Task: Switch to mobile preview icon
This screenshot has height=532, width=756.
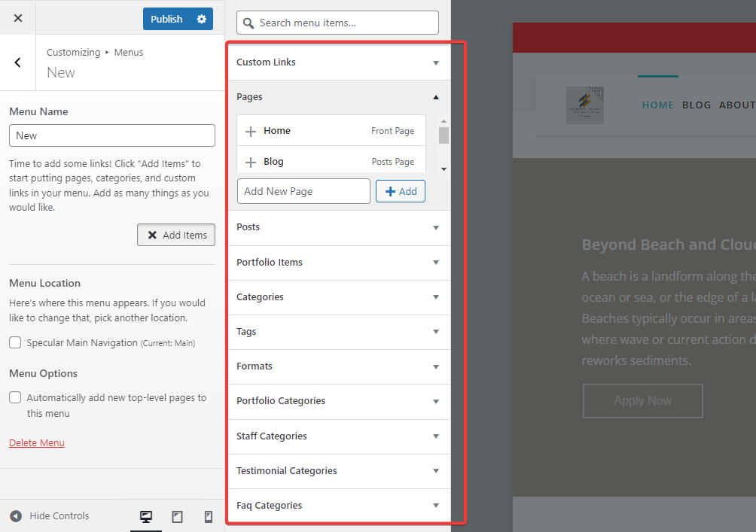Action: tap(209, 517)
